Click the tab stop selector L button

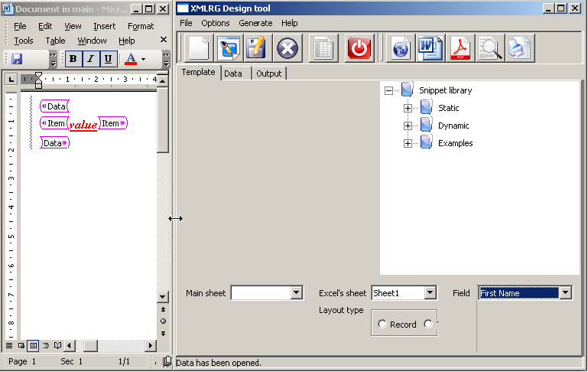point(11,79)
